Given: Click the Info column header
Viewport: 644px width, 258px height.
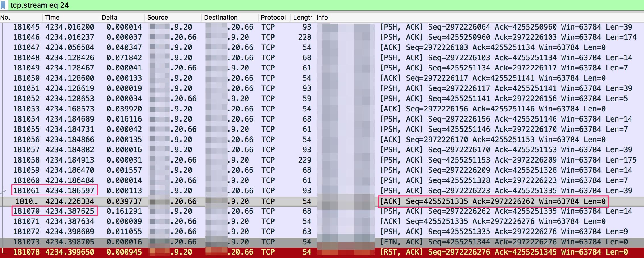Looking at the screenshot, I should coord(479,17).
